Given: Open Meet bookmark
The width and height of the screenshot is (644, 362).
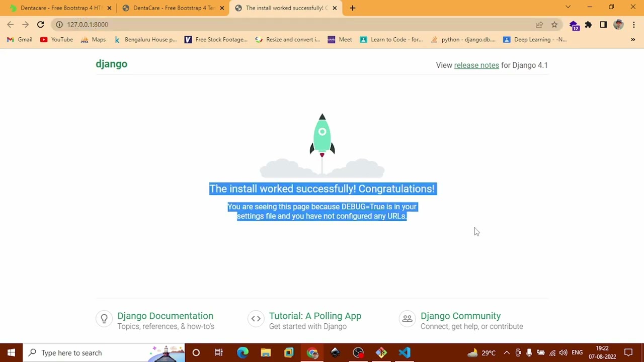Looking at the screenshot, I should click(340, 40).
